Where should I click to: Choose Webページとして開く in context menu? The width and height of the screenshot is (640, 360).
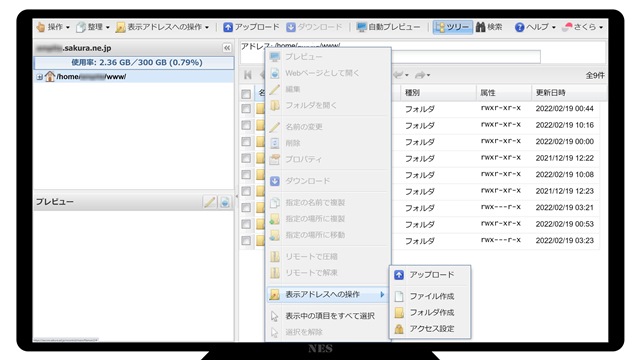click(x=327, y=73)
